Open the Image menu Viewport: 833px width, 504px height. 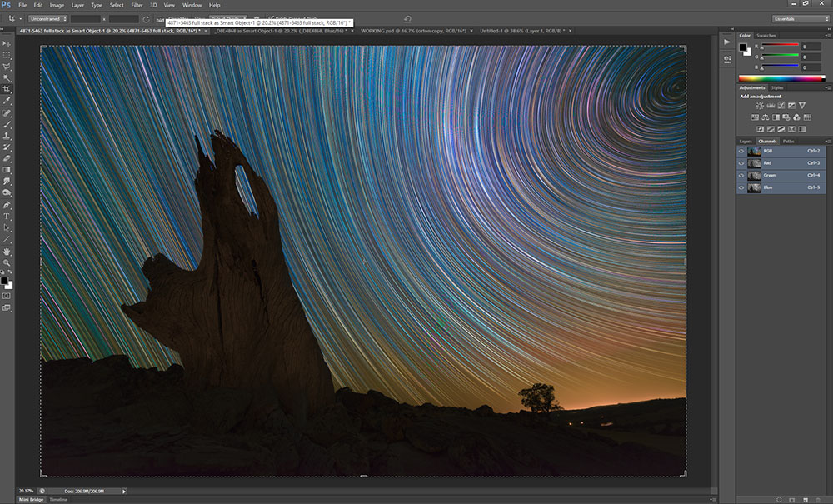click(57, 5)
